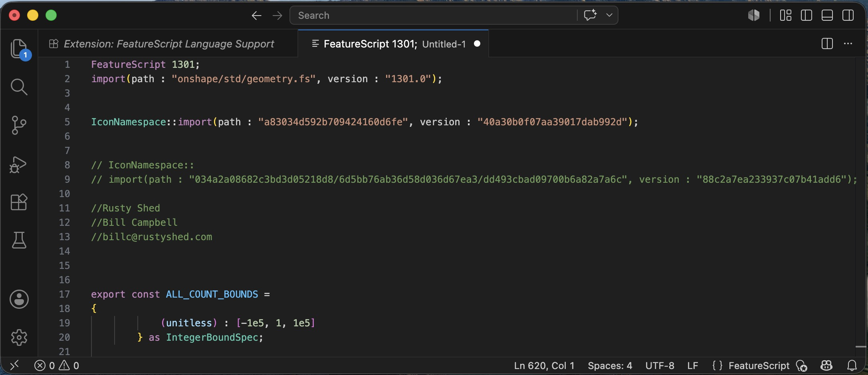The height and width of the screenshot is (375, 868).
Task: Switch to Extension: FeatureScript Language Support tab
Action: click(168, 44)
